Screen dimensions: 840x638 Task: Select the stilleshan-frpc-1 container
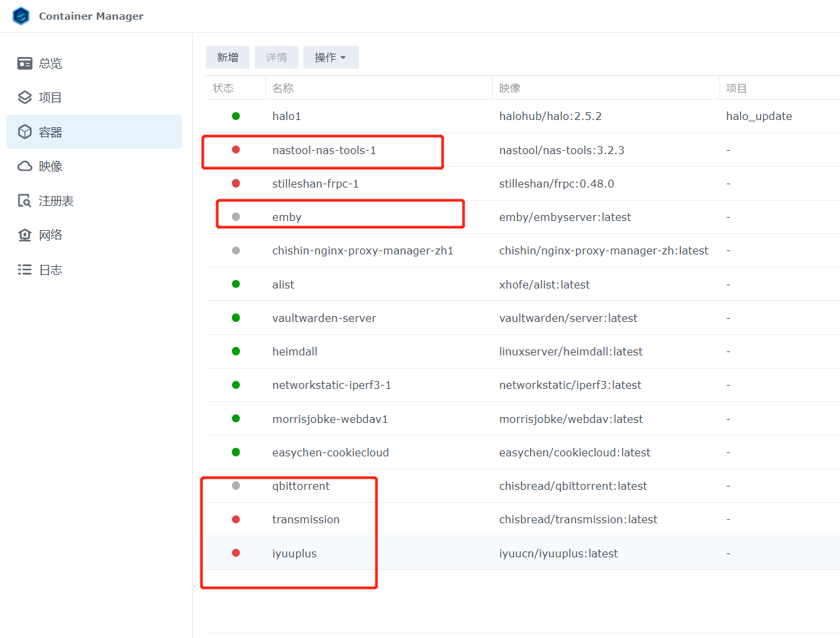[316, 184]
